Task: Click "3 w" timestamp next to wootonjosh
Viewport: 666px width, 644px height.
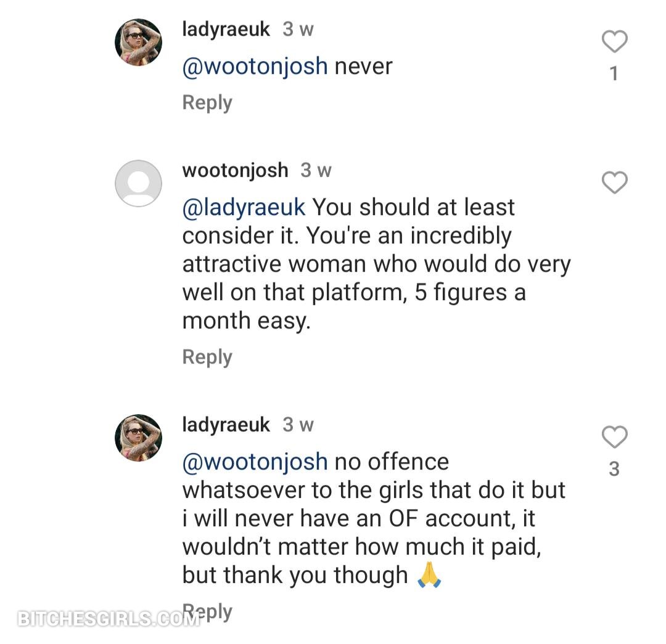Action: tap(316, 171)
